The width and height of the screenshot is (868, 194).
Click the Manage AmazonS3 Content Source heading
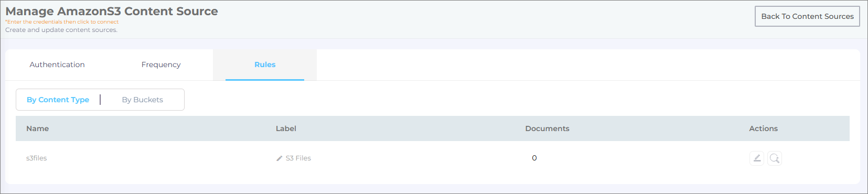pyautogui.click(x=112, y=11)
